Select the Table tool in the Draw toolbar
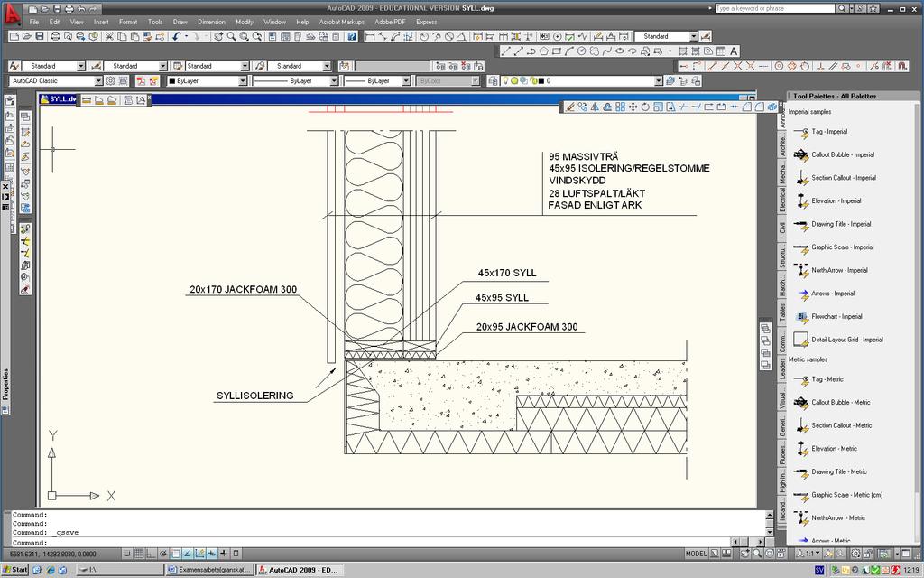This screenshot has height=578, width=924. point(721,51)
